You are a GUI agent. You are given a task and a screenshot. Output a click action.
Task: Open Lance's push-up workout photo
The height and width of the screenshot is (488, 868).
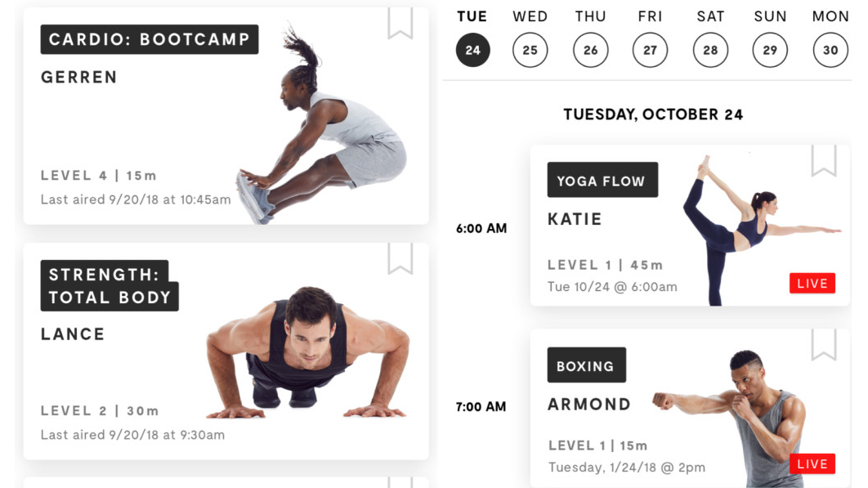308,352
